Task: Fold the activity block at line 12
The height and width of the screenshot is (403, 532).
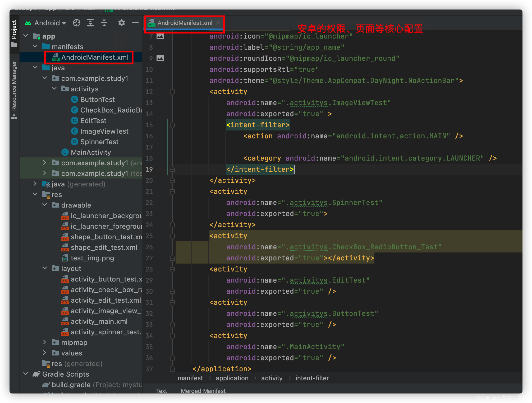Action: click(172, 92)
